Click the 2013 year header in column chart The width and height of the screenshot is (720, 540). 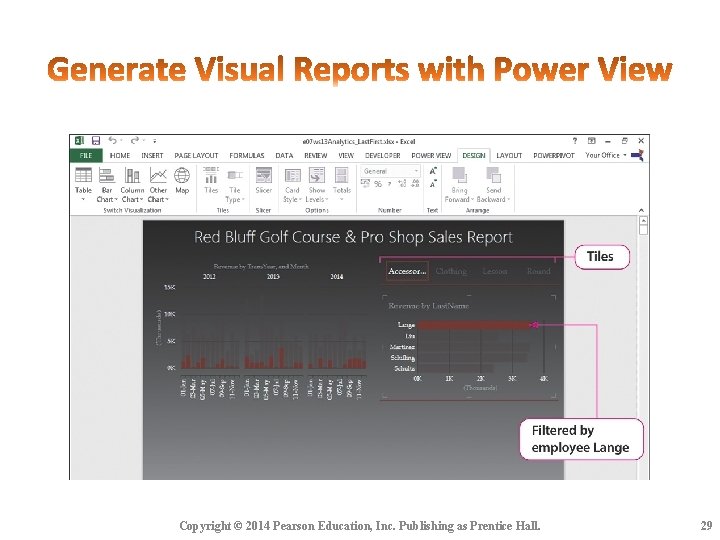point(273,276)
